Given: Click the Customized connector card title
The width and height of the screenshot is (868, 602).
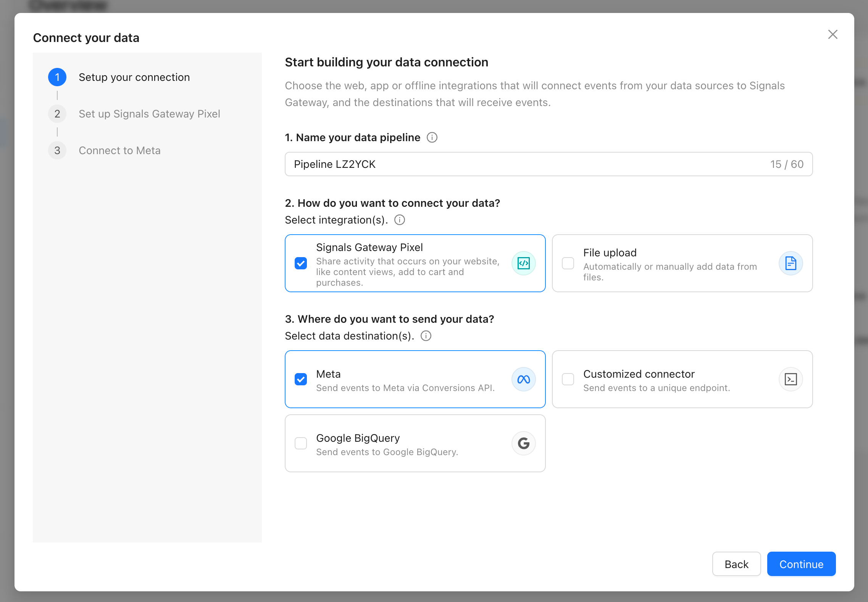Looking at the screenshot, I should 639,374.
